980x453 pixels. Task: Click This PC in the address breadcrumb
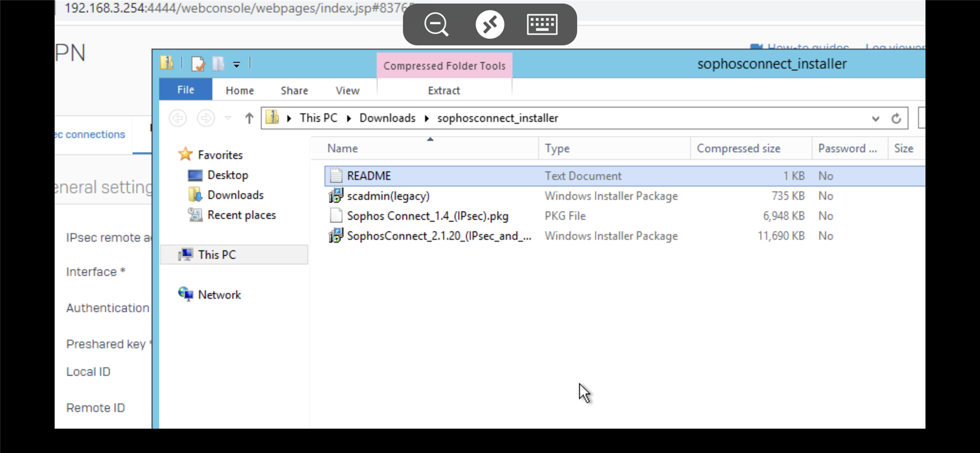pos(318,118)
